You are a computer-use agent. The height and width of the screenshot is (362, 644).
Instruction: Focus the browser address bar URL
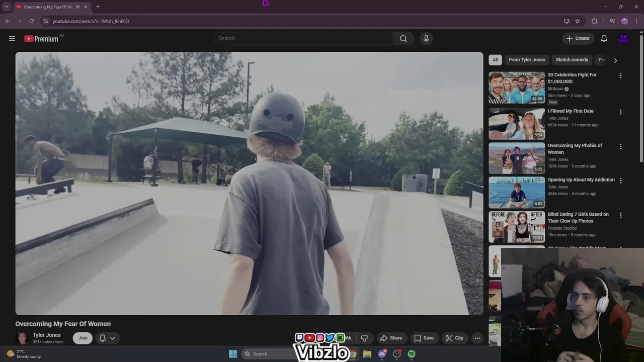pos(91,21)
